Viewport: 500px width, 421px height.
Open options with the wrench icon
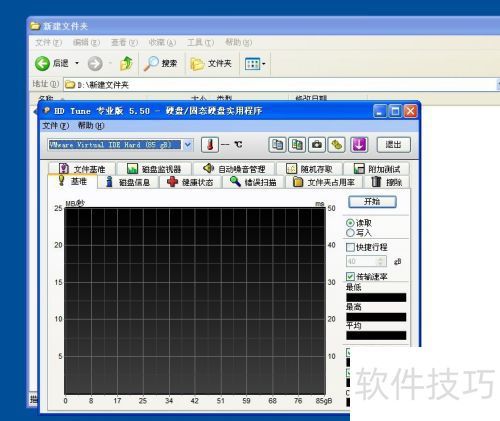pos(336,145)
